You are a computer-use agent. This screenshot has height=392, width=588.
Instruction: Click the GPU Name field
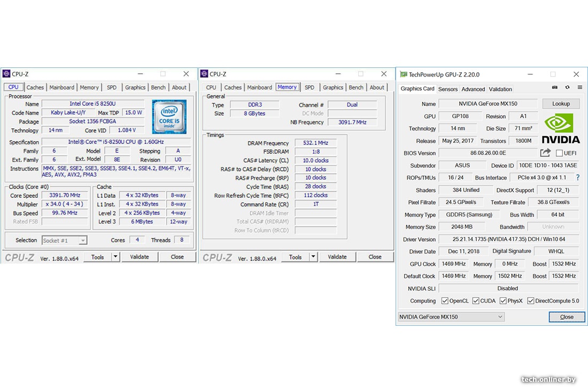coord(488,104)
